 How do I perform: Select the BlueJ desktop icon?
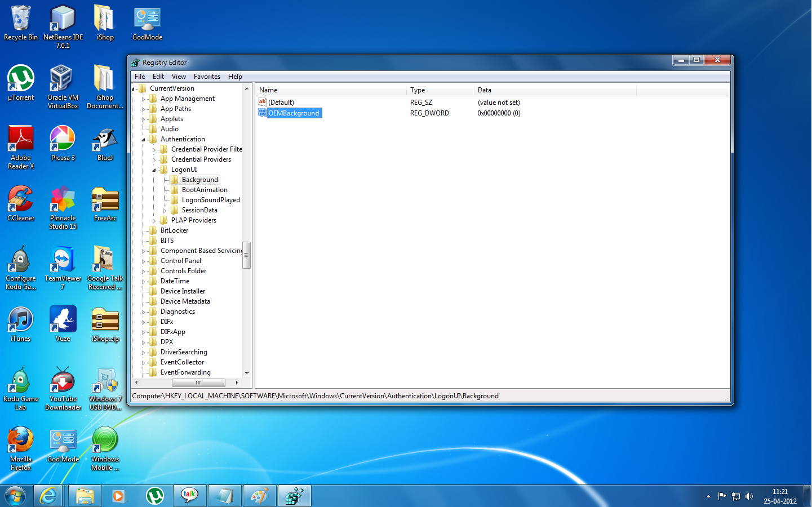pyautogui.click(x=105, y=144)
